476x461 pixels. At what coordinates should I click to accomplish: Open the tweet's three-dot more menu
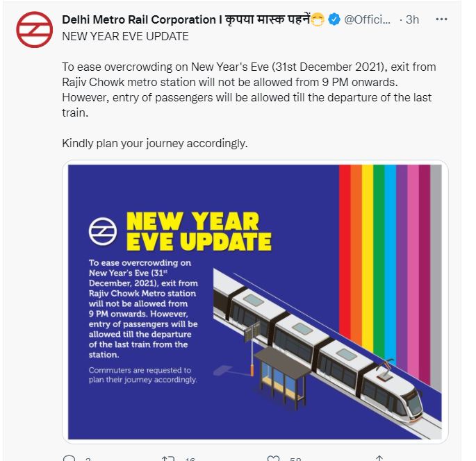(x=441, y=19)
